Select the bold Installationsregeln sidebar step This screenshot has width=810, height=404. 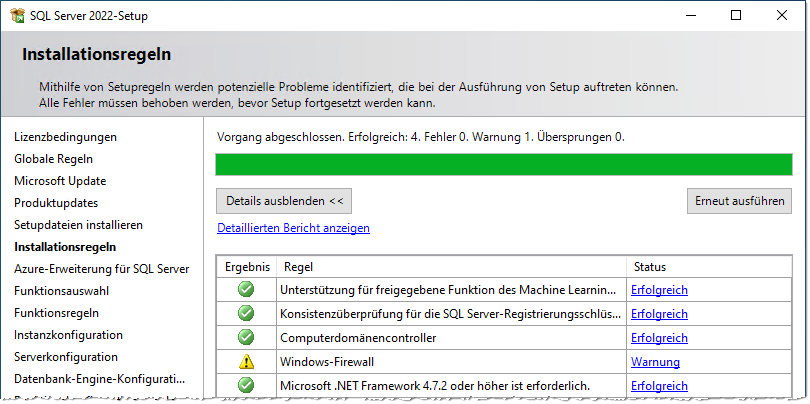coord(65,247)
